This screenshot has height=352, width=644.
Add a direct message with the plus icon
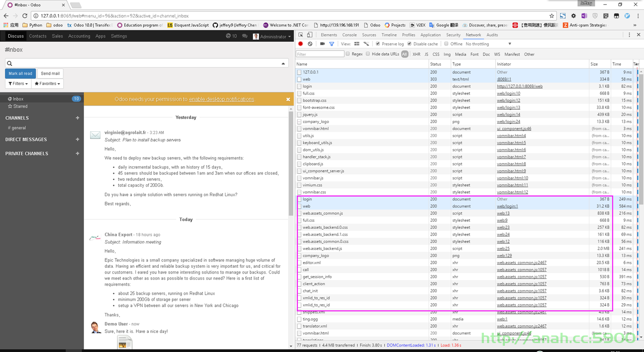(x=77, y=140)
